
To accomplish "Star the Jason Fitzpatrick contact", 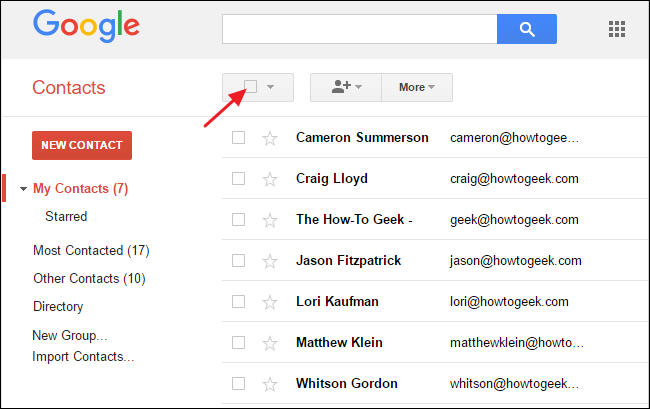I will coord(269,261).
